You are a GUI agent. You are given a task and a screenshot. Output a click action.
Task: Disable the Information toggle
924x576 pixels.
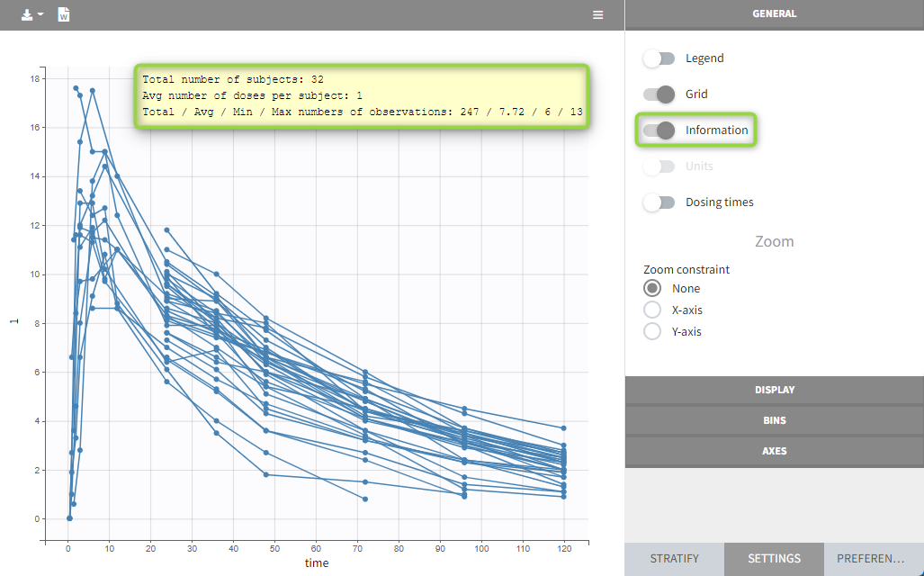pyautogui.click(x=659, y=130)
